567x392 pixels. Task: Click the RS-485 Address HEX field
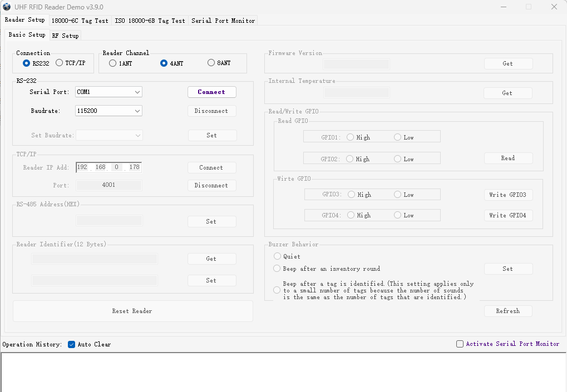(x=109, y=220)
